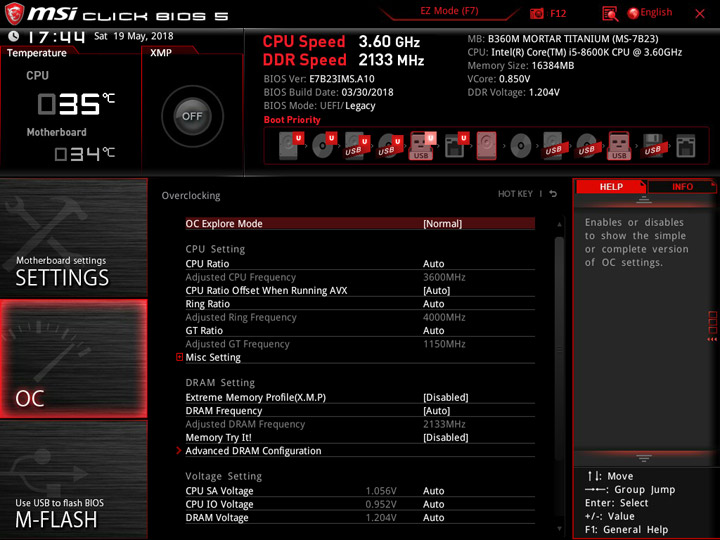Click the Ring Ratio Auto field
The width and height of the screenshot is (720, 540).
[433, 304]
